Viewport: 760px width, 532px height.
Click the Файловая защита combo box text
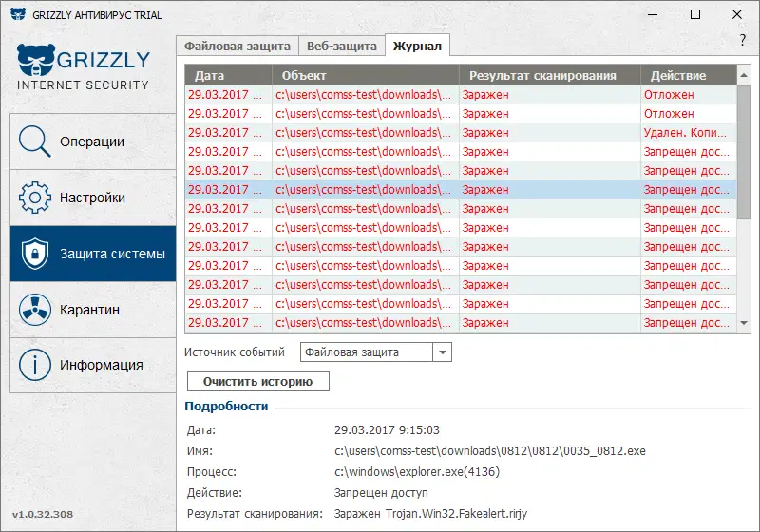coord(351,352)
